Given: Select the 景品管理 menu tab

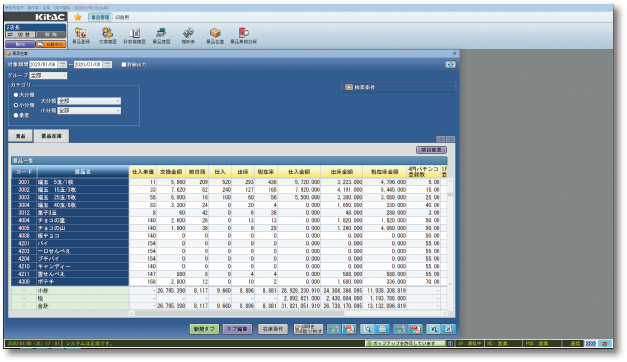Looking at the screenshot, I should (100, 17).
